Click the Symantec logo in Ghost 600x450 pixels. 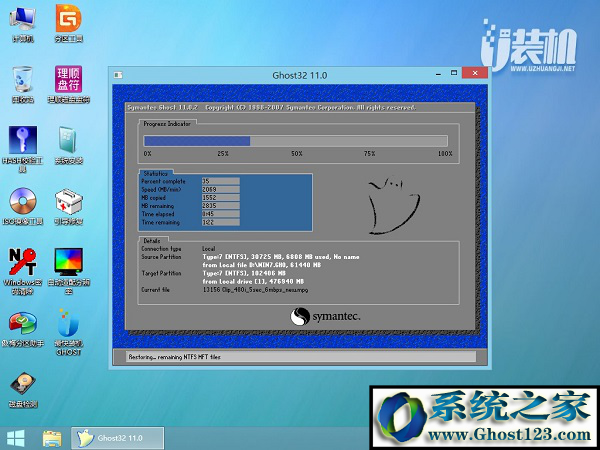(325, 316)
